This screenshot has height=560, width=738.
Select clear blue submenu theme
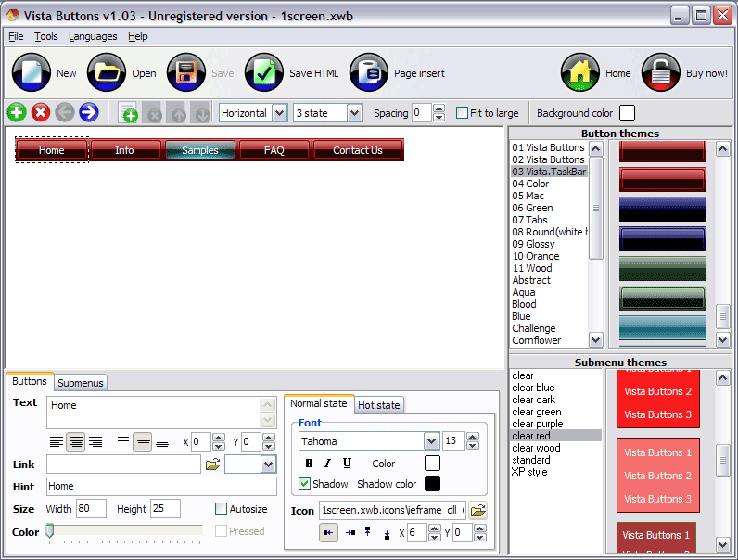[x=533, y=388]
